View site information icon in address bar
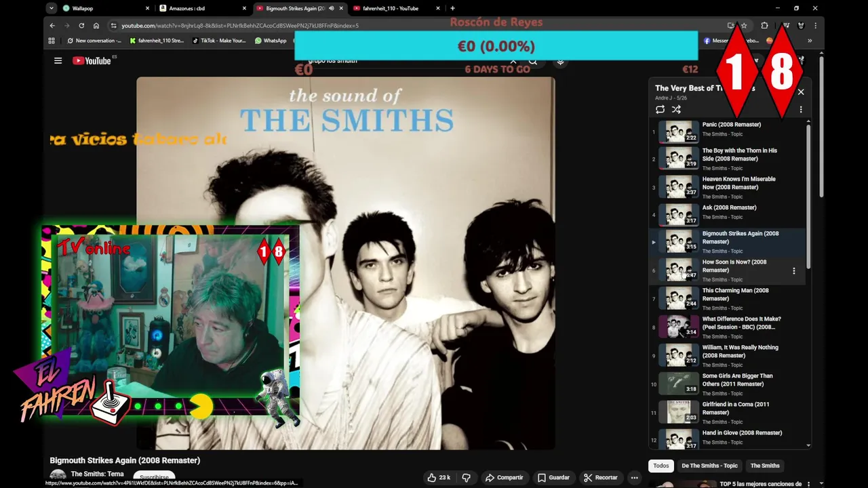The width and height of the screenshot is (868, 488). click(x=113, y=26)
